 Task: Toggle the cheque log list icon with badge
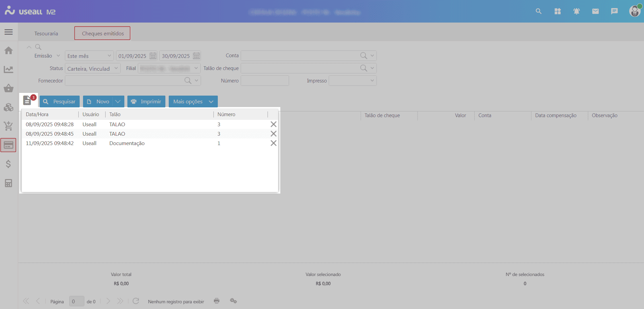pyautogui.click(x=28, y=100)
